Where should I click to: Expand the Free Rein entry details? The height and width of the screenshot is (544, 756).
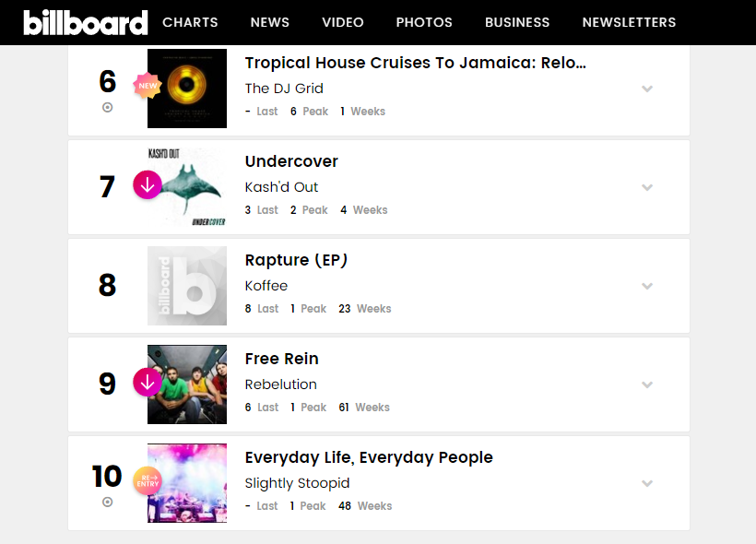(647, 384)
